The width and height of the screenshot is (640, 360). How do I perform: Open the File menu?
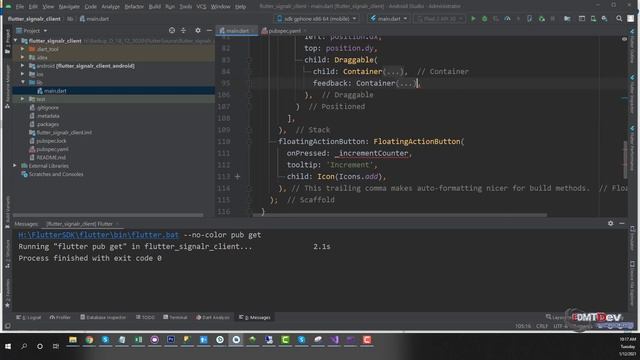(20, 7)
